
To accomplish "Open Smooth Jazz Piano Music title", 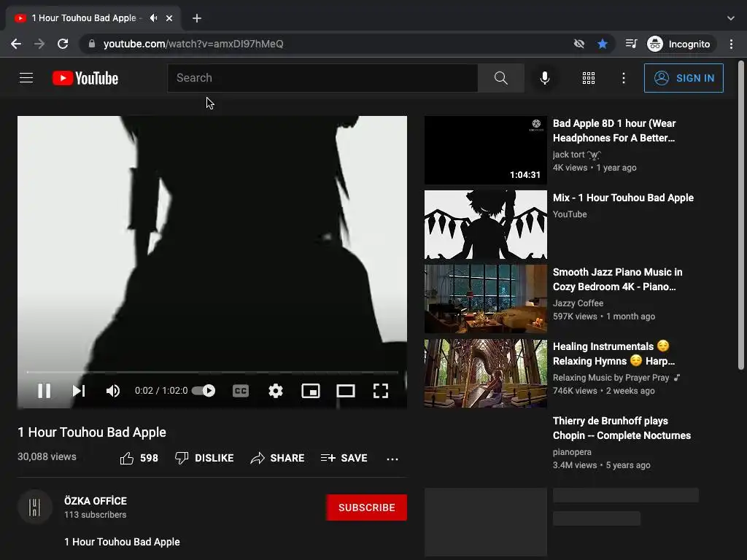I will pyautogui.click(x=617, y=279).
